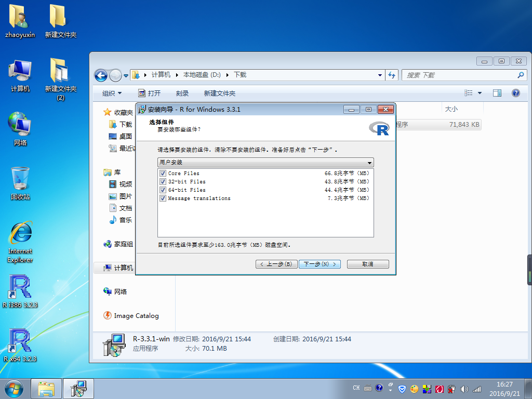Click the Explorer help question mark icon

coord(516,93)
